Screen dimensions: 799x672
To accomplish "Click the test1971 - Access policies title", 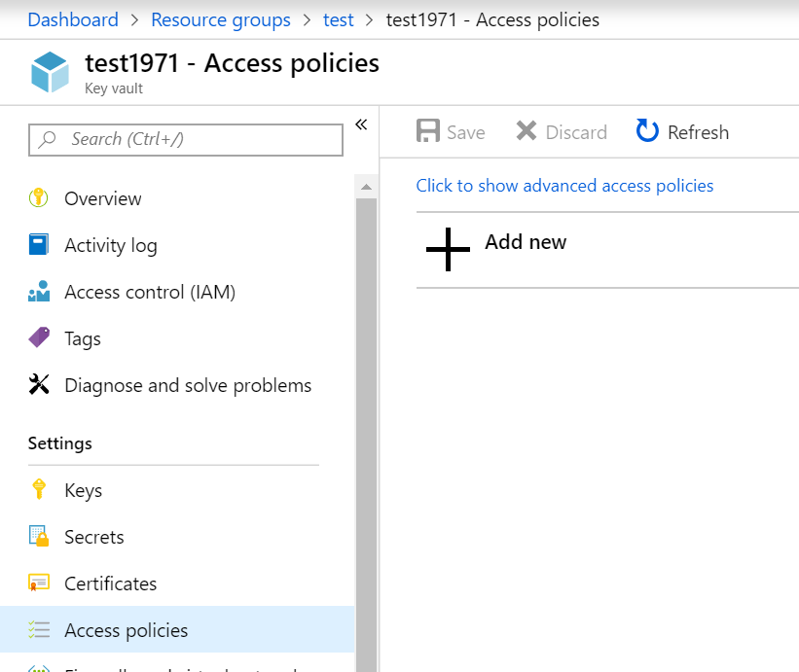I will pyautogui.click(x=232, y=63).
